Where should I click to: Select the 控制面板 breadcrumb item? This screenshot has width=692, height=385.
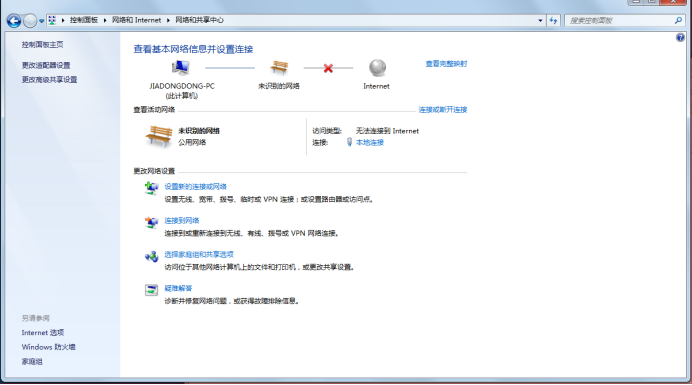(x=84, y=20)
